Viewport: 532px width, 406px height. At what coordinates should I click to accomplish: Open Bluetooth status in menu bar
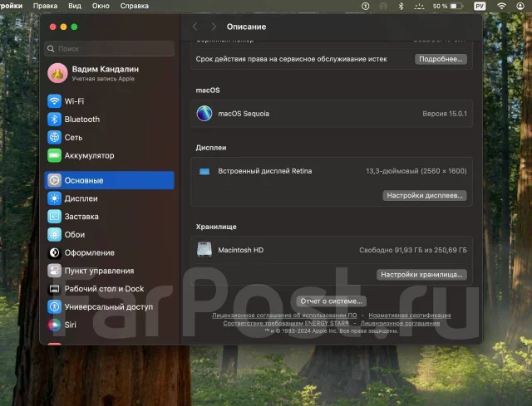coord(401,6)
